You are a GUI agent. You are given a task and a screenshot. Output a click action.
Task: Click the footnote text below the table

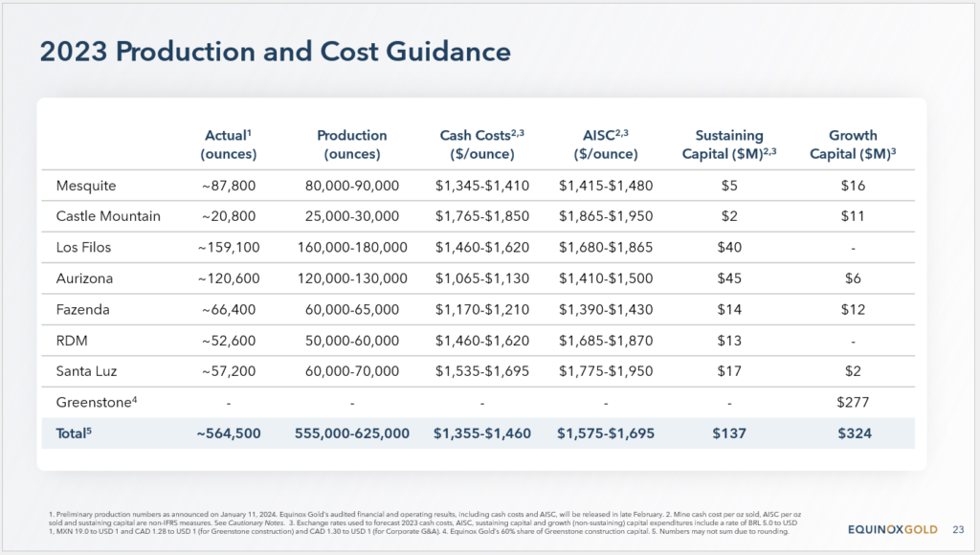[x=425, y=523]
